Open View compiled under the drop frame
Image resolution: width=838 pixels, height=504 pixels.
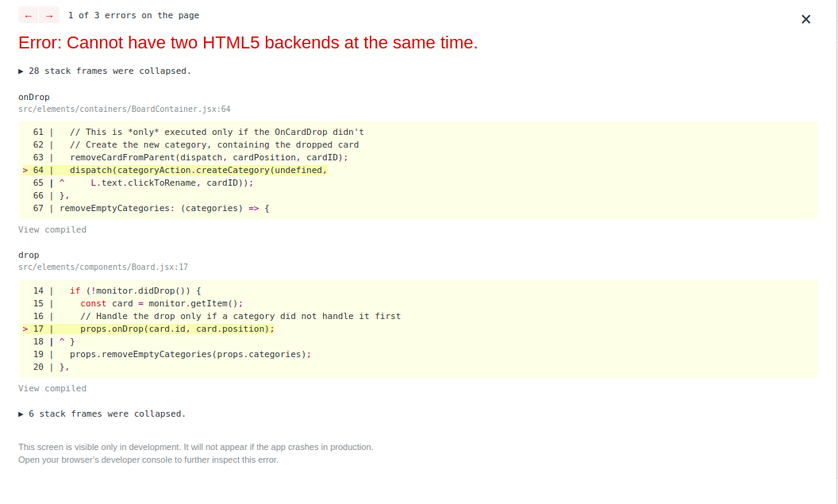(52, 388)
